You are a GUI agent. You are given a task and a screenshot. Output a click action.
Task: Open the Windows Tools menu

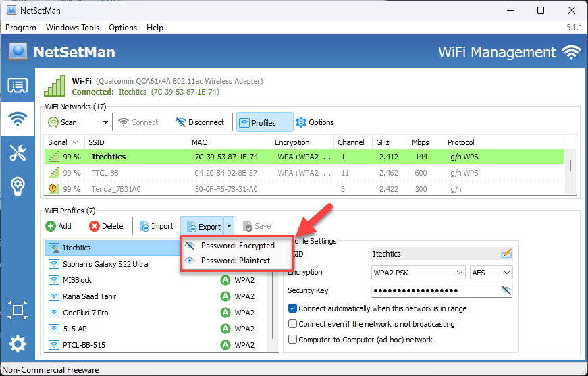(72, 28)
